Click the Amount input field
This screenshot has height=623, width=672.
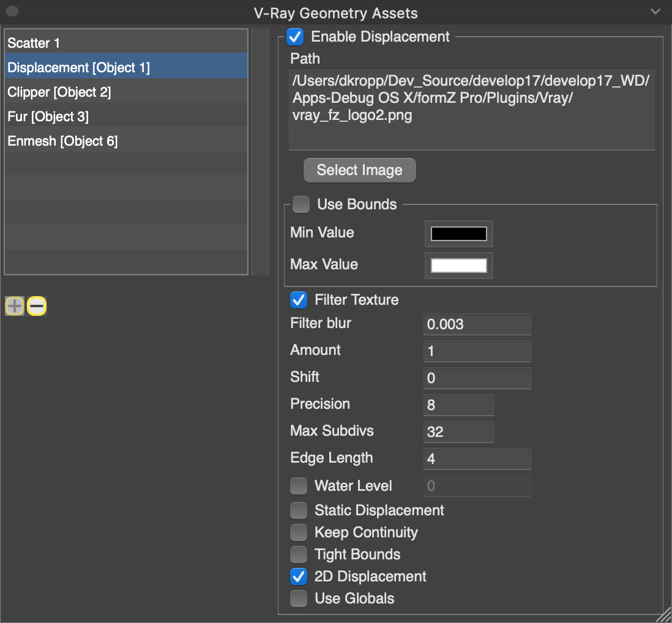[x=477, y=351]
